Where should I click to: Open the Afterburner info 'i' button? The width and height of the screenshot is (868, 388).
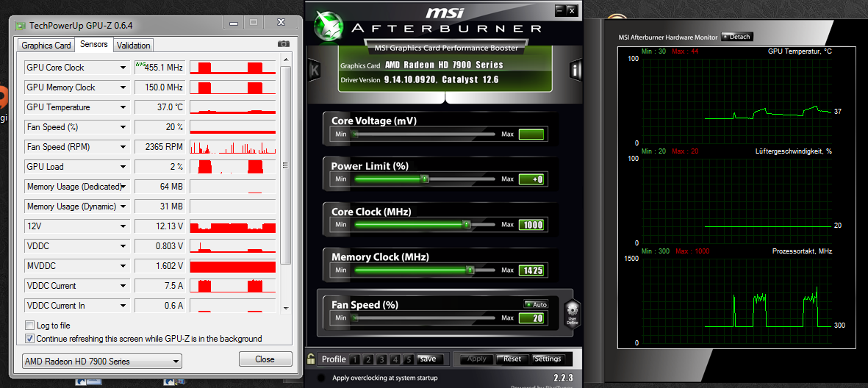[575, 70]
